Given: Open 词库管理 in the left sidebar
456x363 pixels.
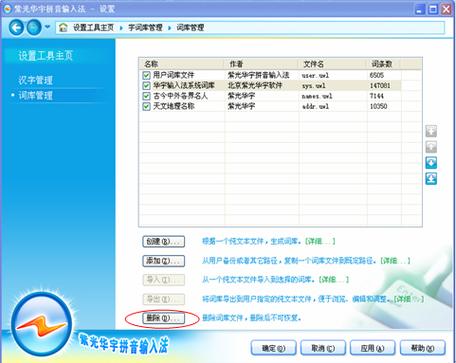Looking at the screenshot, I should pyautogui.click(x=35, y=96).
